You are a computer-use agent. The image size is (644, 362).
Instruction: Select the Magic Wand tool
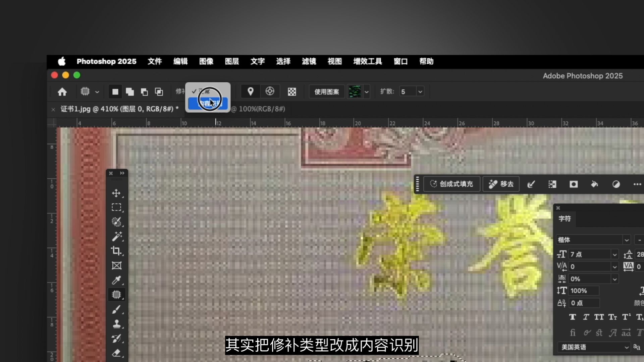(x=116, y=237)
